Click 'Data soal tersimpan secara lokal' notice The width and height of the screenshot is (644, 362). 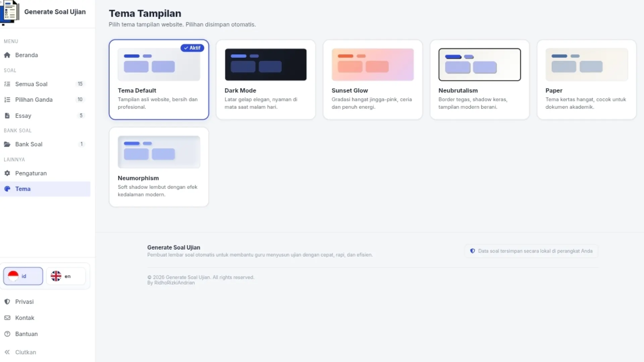[x=531, y=251]
